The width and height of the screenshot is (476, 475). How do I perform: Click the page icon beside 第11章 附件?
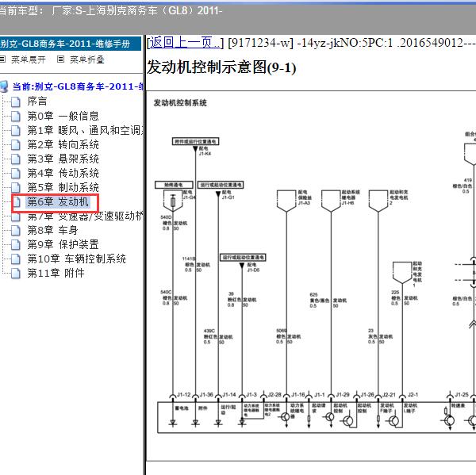point(16,274)
